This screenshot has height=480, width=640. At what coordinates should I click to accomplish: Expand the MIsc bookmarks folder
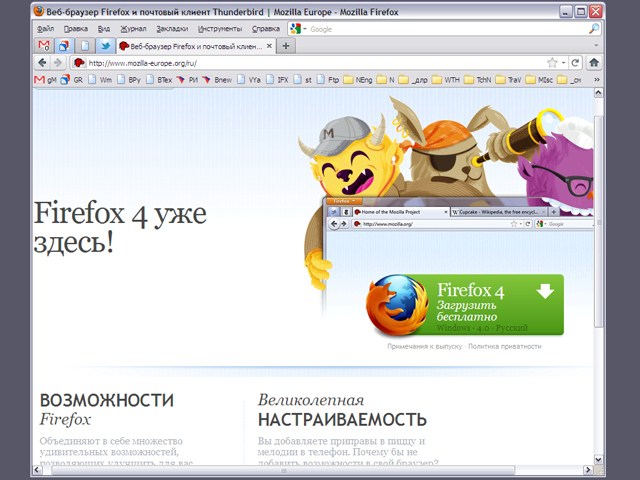(540, 80)
